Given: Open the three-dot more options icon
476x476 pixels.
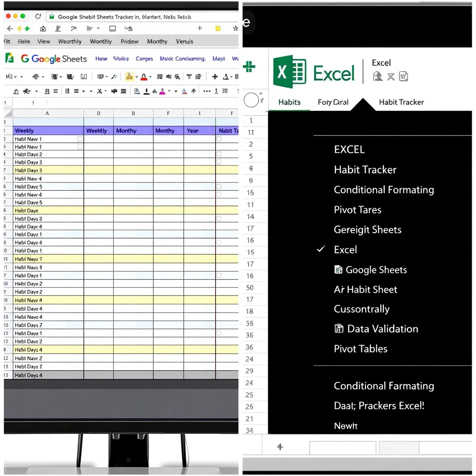Looking at the screenshot, I should tap(207, 91).
